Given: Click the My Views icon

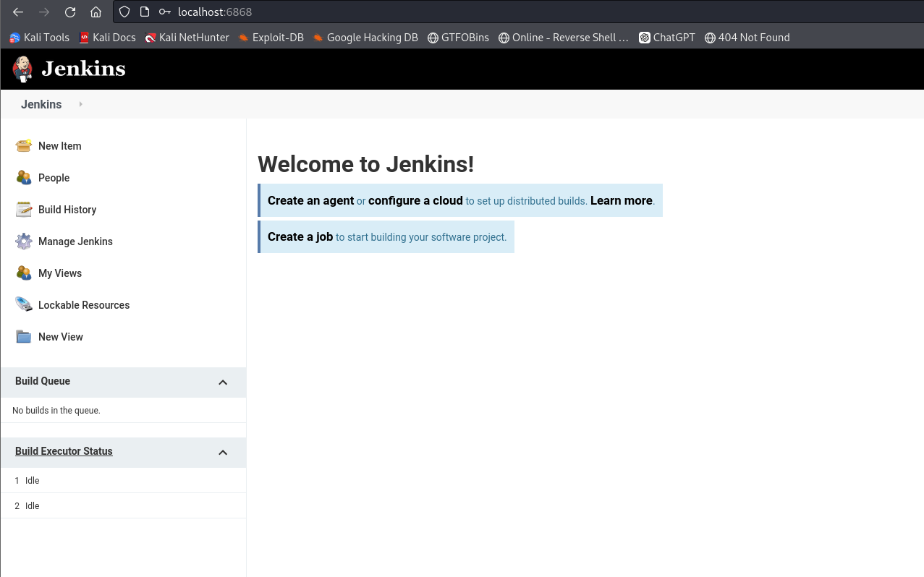Looking at the screenshot, I should [x=24, y=273].
